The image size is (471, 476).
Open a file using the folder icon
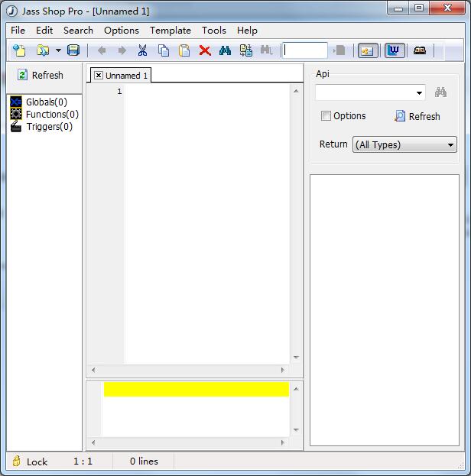coord(43,50)
